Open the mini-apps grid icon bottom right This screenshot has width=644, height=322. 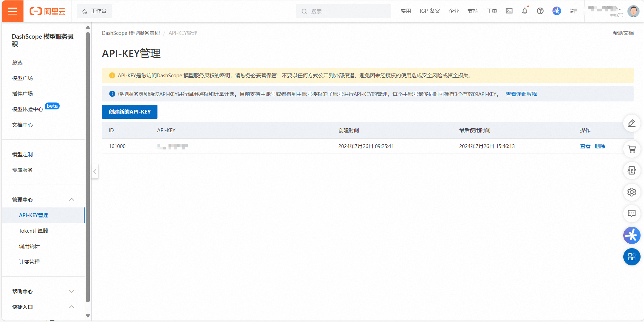pos(632,257)
